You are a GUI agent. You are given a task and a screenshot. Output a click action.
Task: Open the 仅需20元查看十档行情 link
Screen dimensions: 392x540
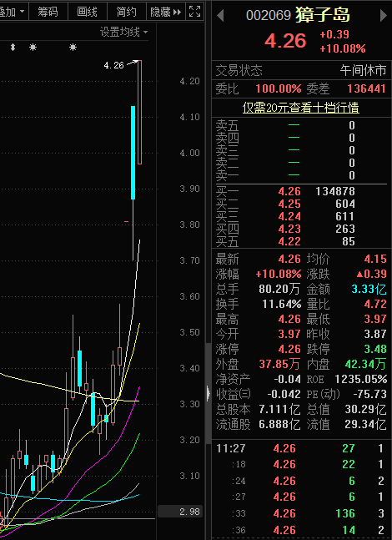301,108
